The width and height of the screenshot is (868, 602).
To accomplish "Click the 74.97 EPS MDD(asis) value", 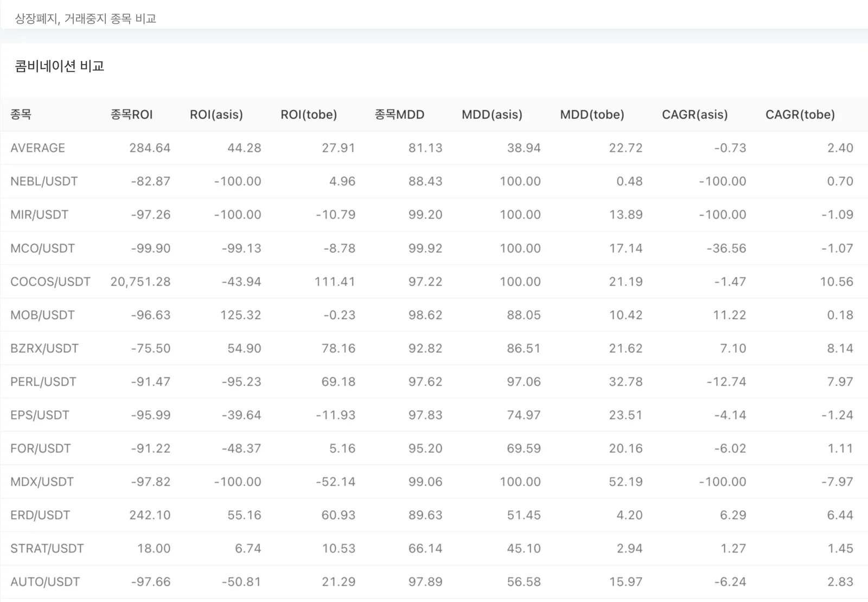I will click(x=524, y=415).
